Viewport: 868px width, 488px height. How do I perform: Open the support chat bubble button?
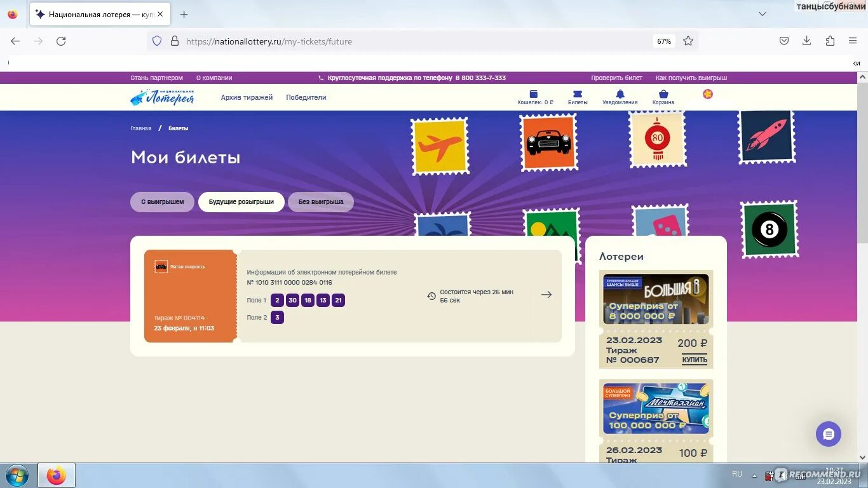pos(829,434)
